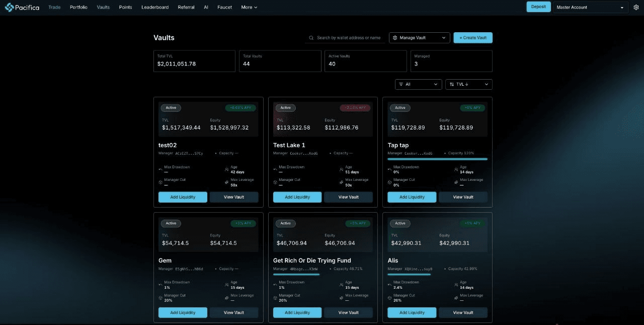This screenshot has height=325, width=644.
Task: Click Add Liquidity on the Gem vault
Action: (x=183, y=312)
